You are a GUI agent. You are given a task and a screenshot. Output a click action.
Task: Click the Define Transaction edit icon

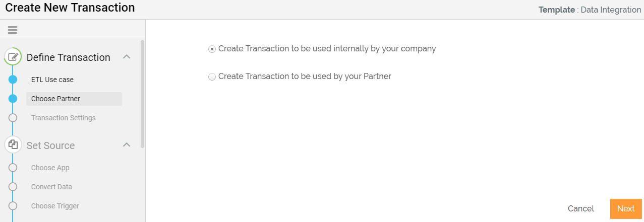pos(13,57)
